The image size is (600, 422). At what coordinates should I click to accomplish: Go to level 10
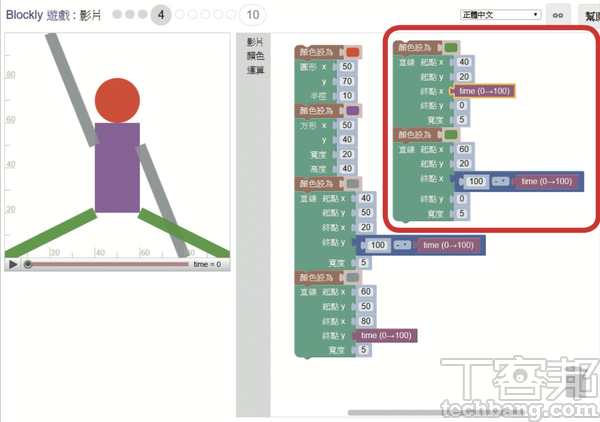(252, 15)
